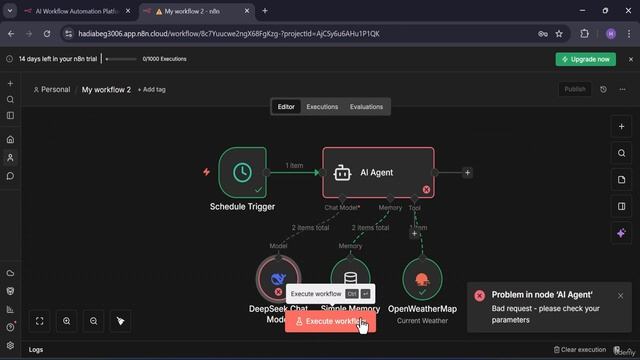
Task: Select the DeepSeek Chat Model node
Action: click(278, 278)
